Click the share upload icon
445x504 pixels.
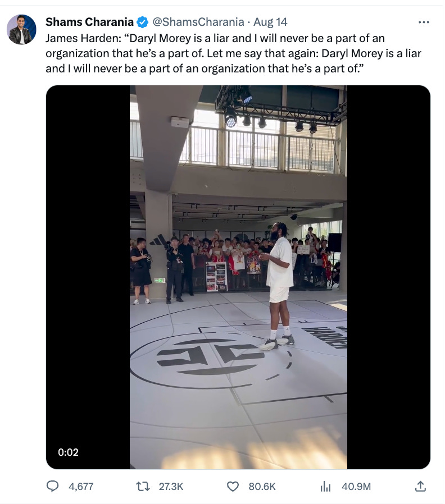pyautogui.click(x=420, y=486)
